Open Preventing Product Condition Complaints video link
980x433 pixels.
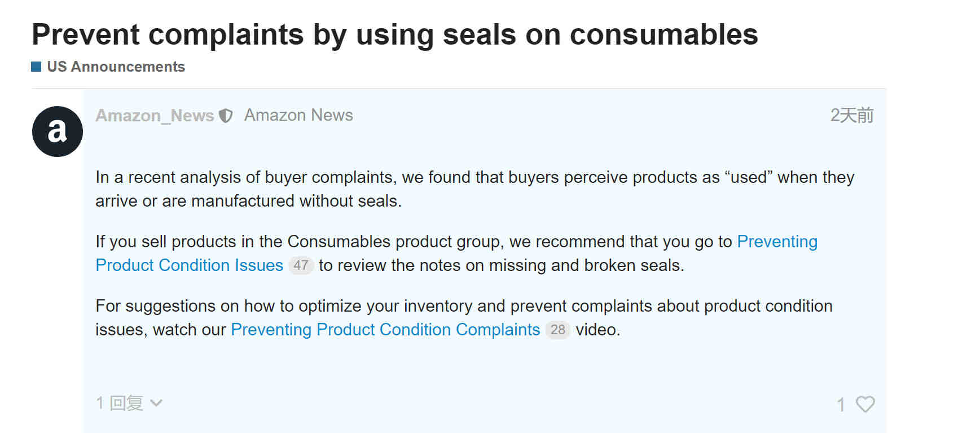(x=385, y=329)
